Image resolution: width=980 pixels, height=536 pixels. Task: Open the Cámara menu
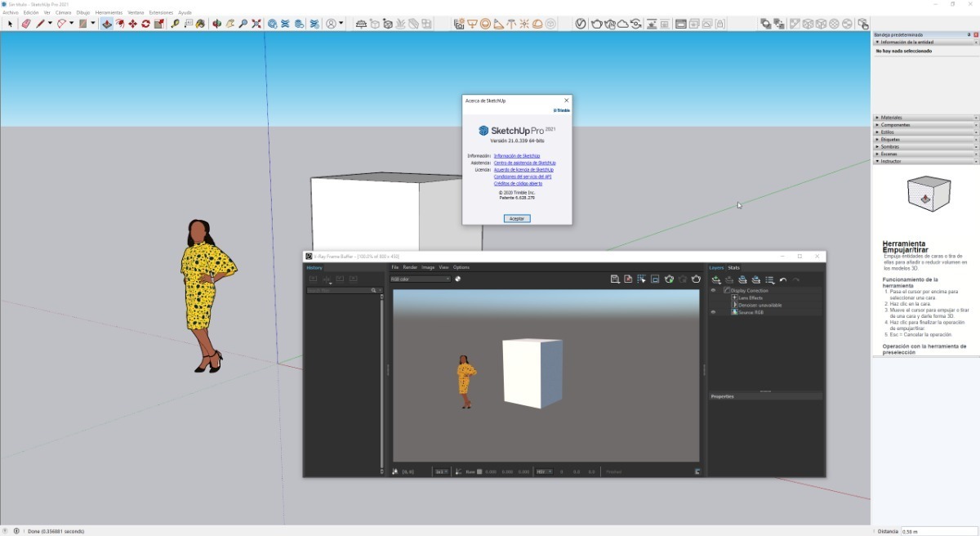pos(64,12)
